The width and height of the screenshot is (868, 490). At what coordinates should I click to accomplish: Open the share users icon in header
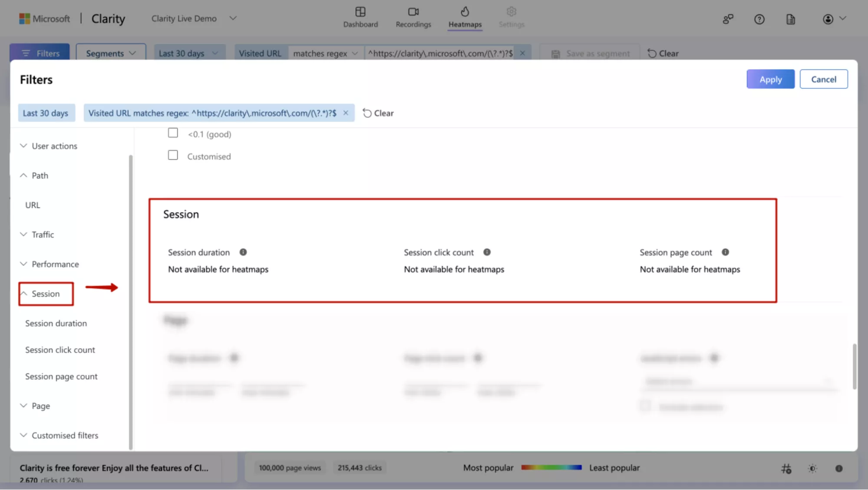point(728,19)
